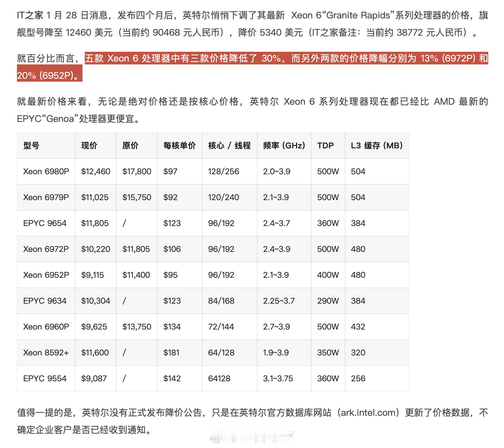
Task: Click EPYC 9654 current price $11,805
Action: (95, 223)
